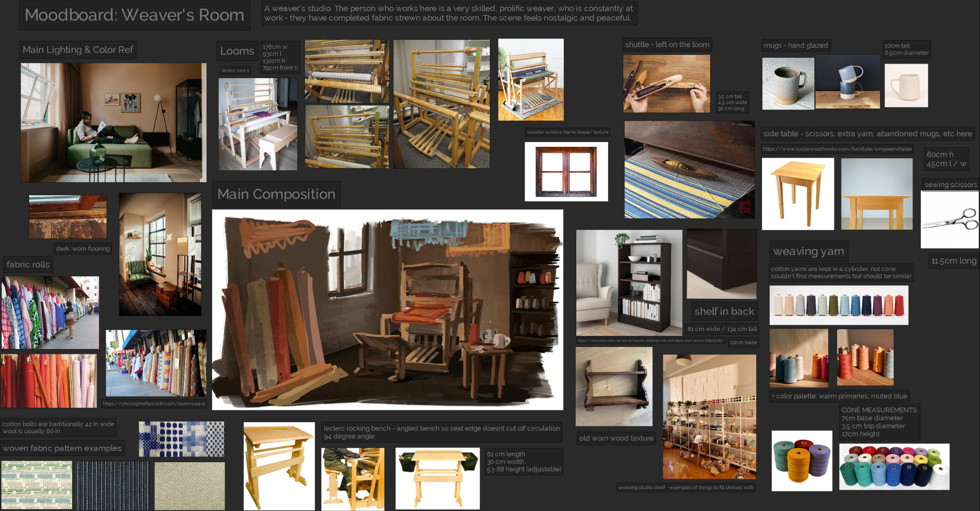The width and height of the screenshot is (980, 511).
Task: Click the Moodboard: Weaver's Room title
Action: pos(134,15)
